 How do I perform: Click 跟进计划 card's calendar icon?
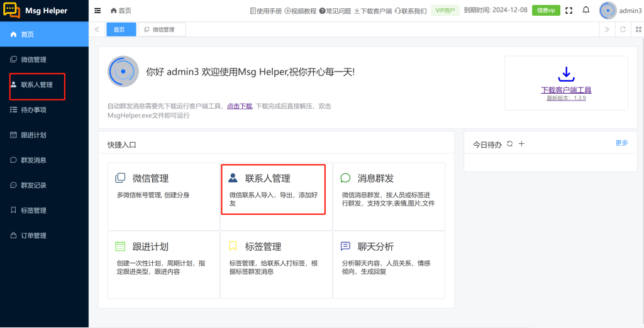tap(120, 246)
